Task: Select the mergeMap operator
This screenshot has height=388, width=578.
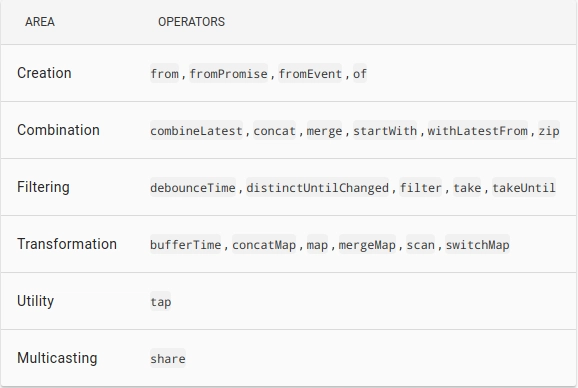Action: (x=367, y=244)
